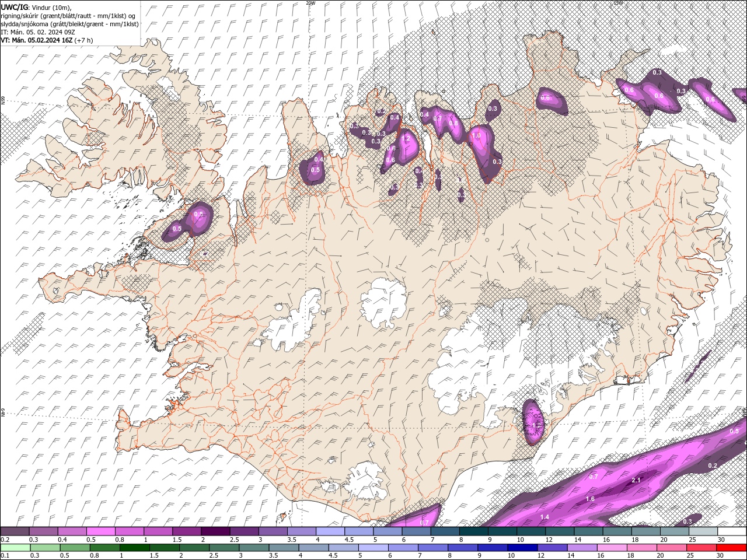This screenshot has height=560, width=747.
Task: Click the '20W' longitude label
Action: [310, 2]
